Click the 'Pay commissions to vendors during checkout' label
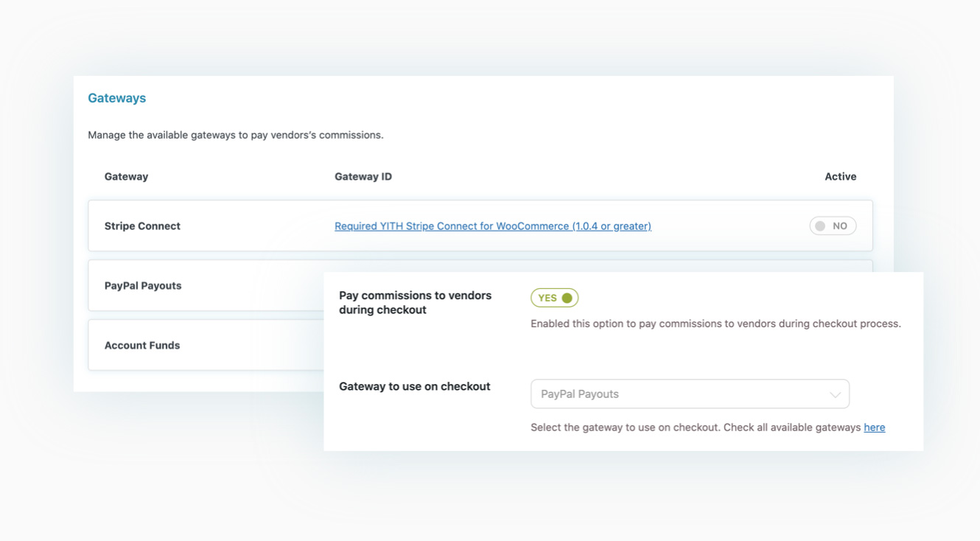This screenshot has height=541, width=980. coord(415,303)
